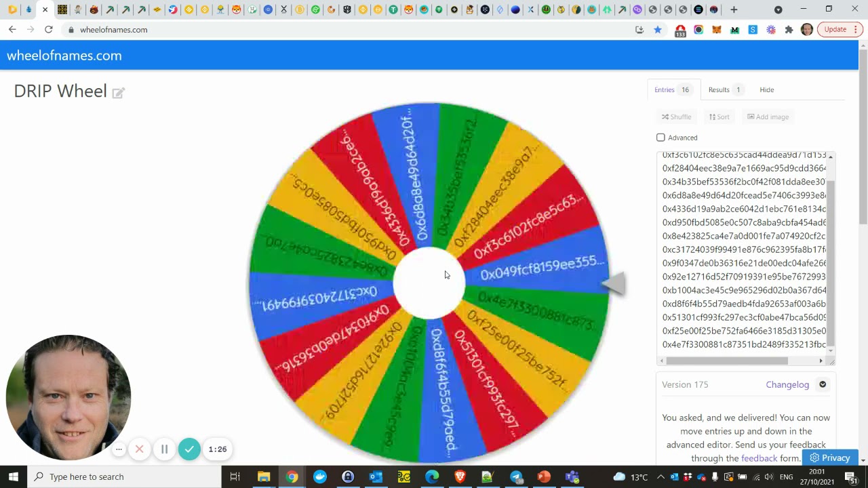Screen dimensions: 868x488
Task: Open Chrome profile avatar
Action: coord(807,29)
